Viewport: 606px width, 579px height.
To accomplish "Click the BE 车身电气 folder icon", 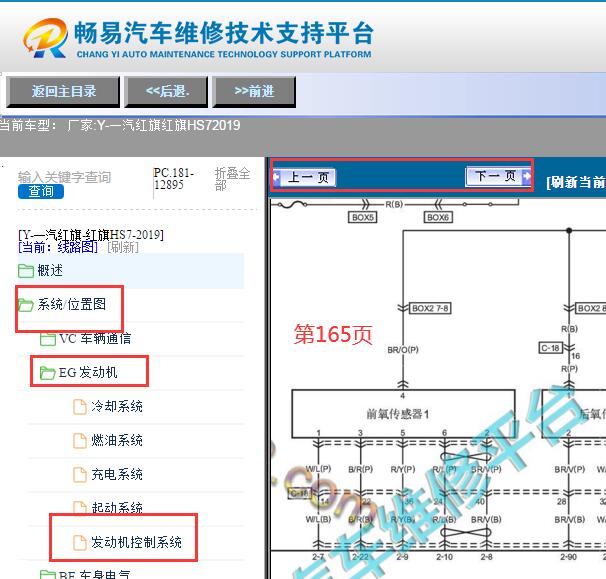I will (x=48, y=574).
